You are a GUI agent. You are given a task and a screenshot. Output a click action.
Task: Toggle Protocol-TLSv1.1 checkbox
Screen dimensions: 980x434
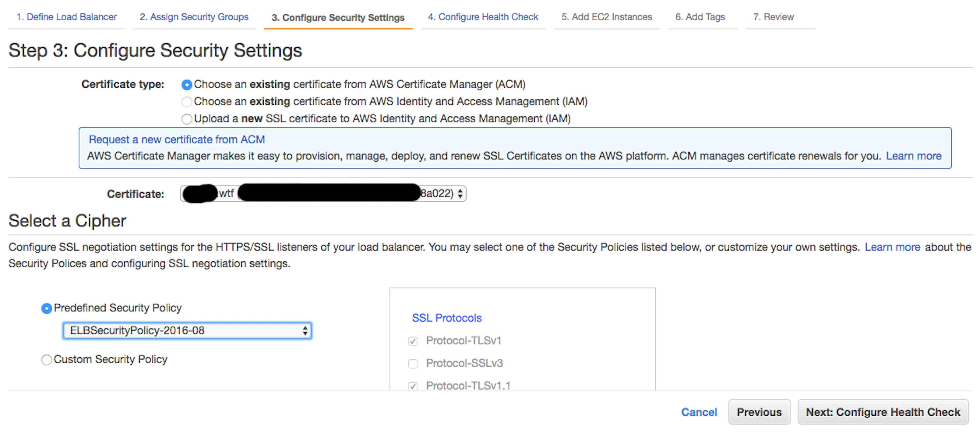[x=413, y=386]
